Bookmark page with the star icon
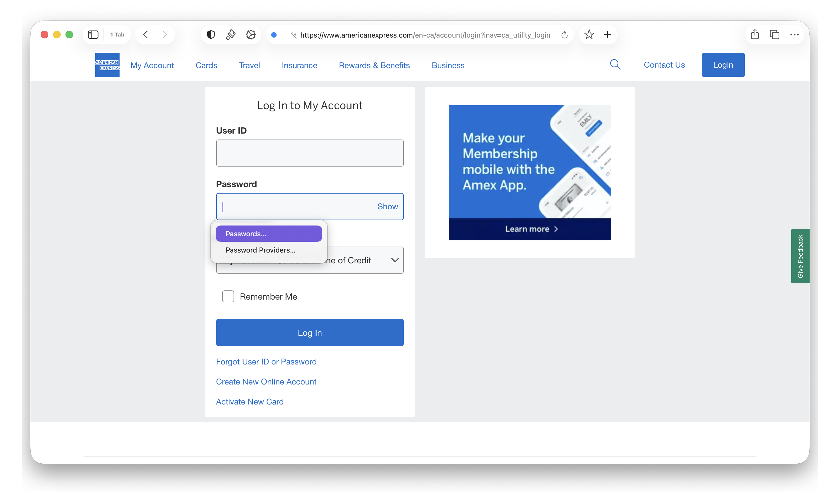 [x=589, y=35]
